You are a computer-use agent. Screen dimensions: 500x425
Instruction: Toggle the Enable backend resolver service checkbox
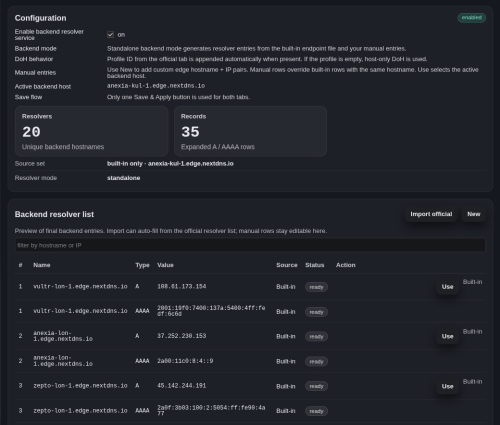click(x=110, y=34)
